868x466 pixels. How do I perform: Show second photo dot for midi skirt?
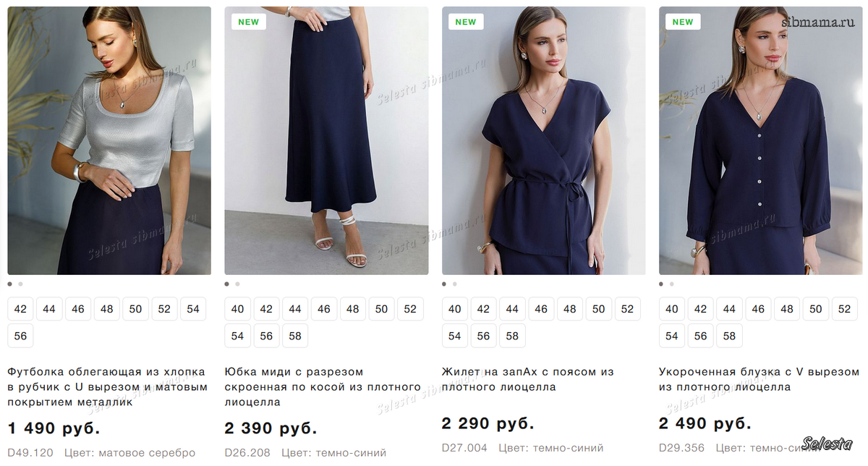(237, 284)
